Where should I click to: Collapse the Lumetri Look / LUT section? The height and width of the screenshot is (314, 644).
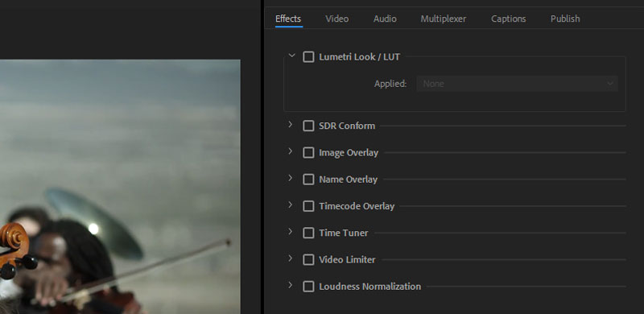(291, 55)
